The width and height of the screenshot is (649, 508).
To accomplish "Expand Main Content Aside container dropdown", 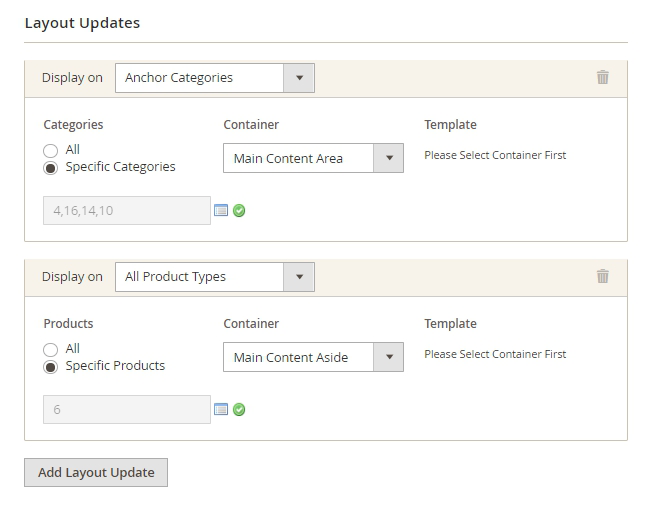I will tap(313, 357).
